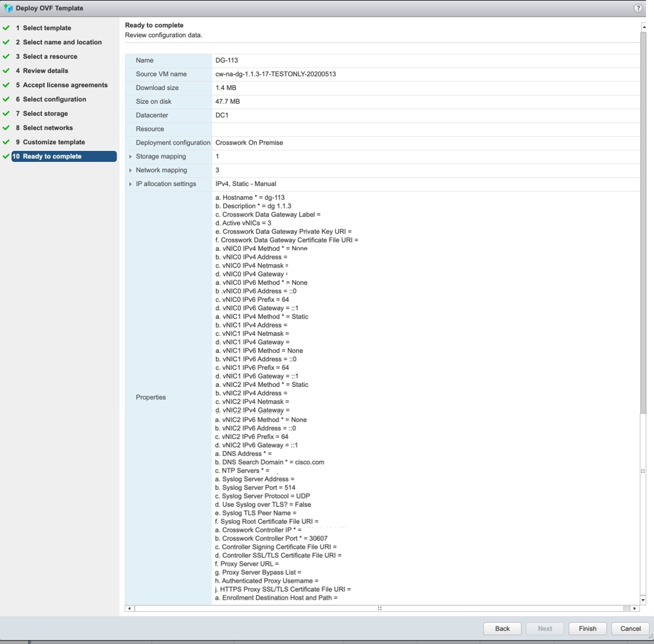The height and width of the screenshot is (644, 654).
Task: Click the window resize grip corner
Action: click(x=650, y=636)
